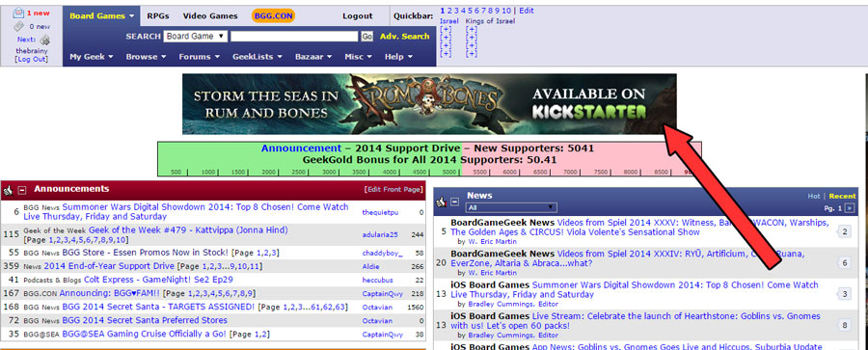868x350 pixels.
Task: Open the comment bubble showing 6
Action: (845, 262)
